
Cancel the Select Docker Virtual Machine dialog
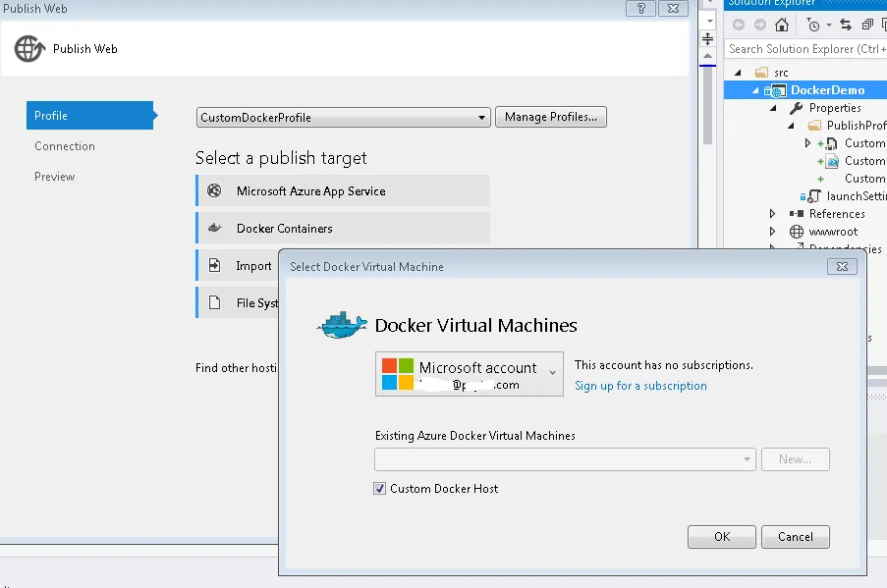pos(796,537)
